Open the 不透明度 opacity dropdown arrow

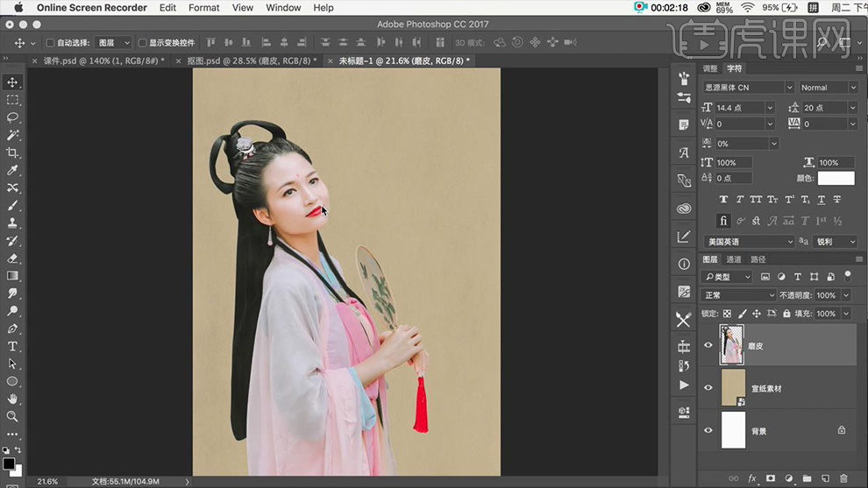coord(846,295)
